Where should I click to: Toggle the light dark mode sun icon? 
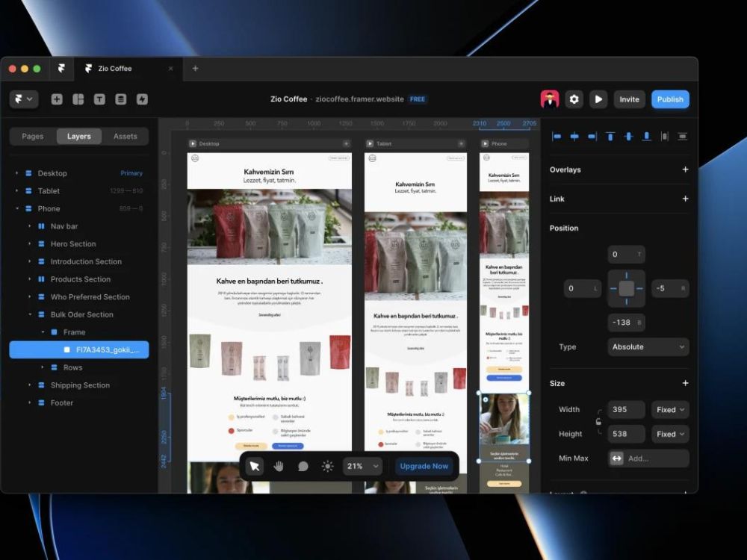[327, 466]
